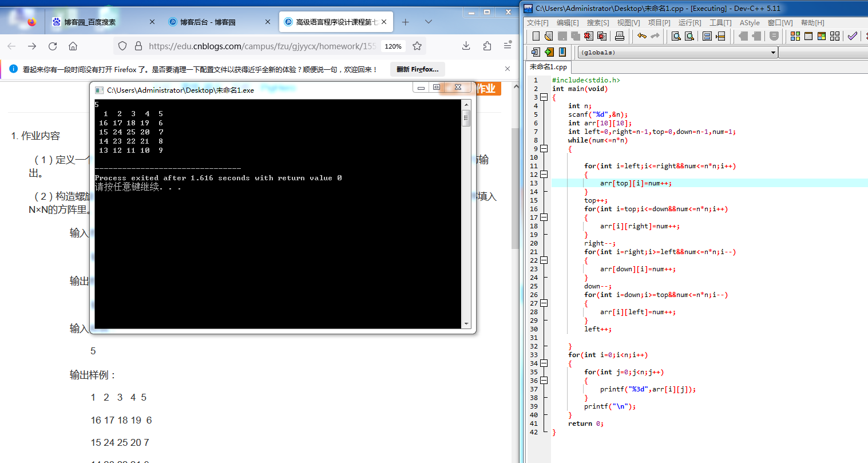This screenshot has width=868, height=463.
Task: Open Firefox downloads panel
Action: [466, 46]
